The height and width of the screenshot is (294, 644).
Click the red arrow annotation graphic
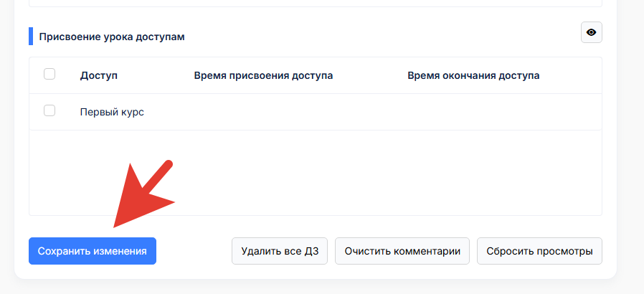pyautogui.click(x=143, y=194)
